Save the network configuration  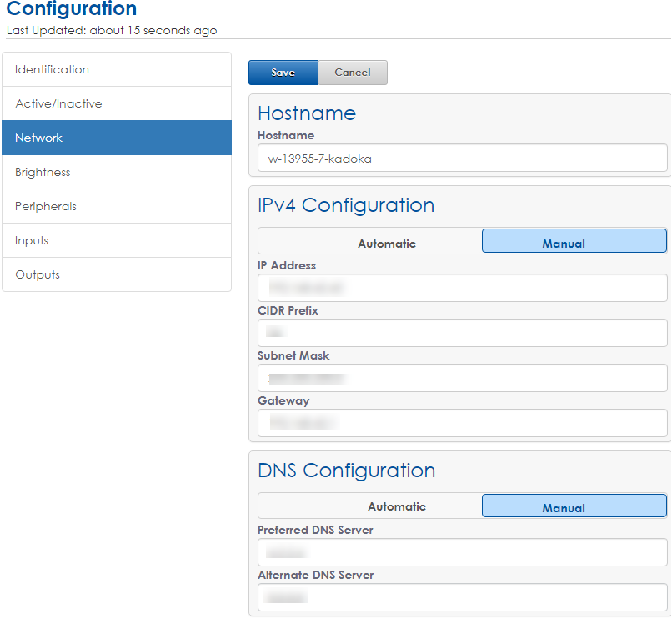coord(283,73)
